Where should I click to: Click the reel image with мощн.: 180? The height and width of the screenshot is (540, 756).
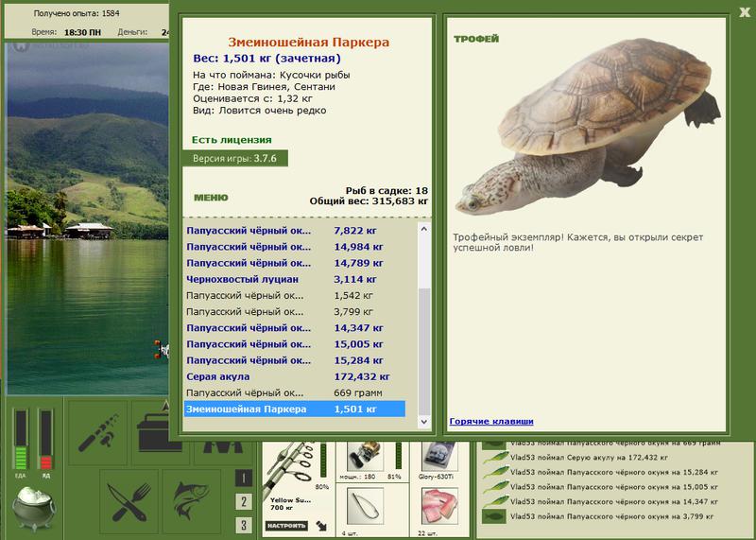click(x=366, y=456)
